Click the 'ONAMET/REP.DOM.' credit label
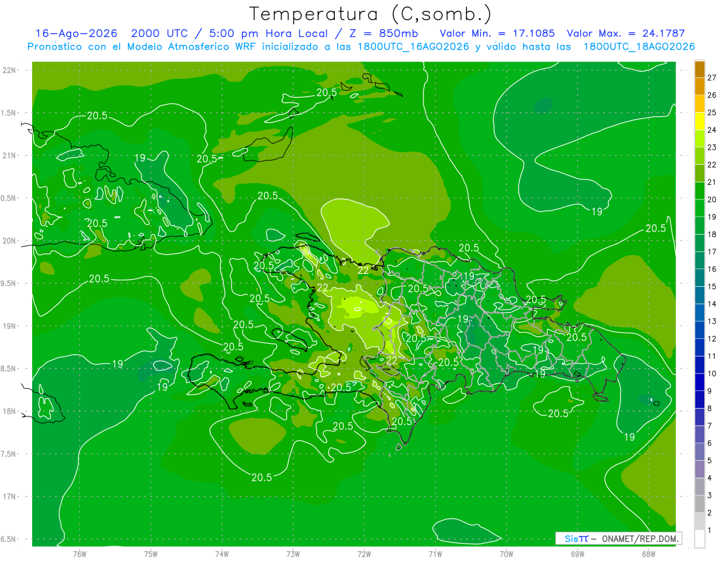 pyautogui.click(x=640, y=538)
